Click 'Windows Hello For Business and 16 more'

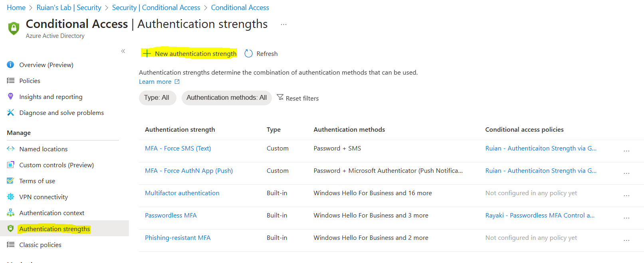click(x=373, y=193)
